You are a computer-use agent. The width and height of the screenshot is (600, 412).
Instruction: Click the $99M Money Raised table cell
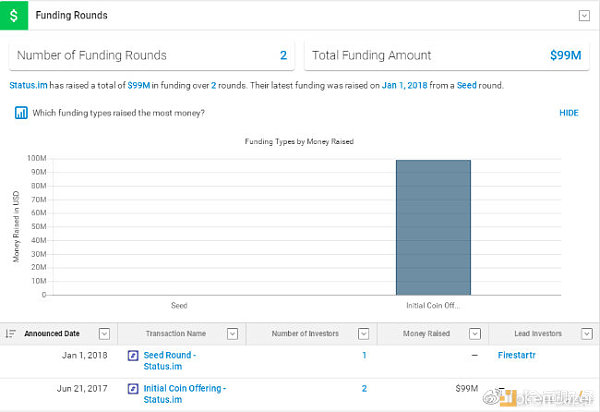click(466, 389)
